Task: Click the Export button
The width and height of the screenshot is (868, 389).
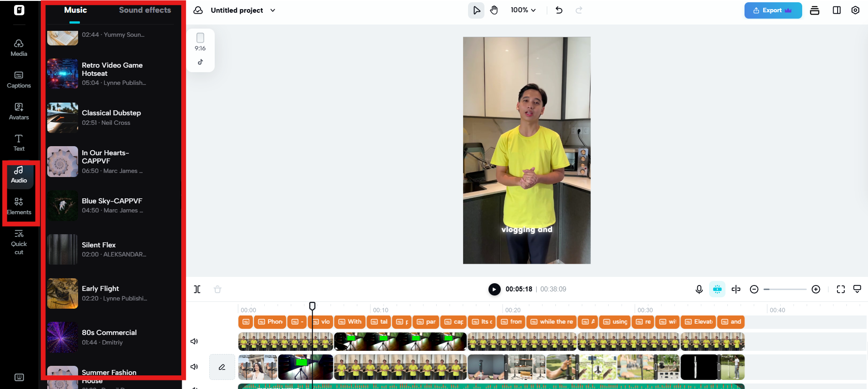Action: point(773,10)
